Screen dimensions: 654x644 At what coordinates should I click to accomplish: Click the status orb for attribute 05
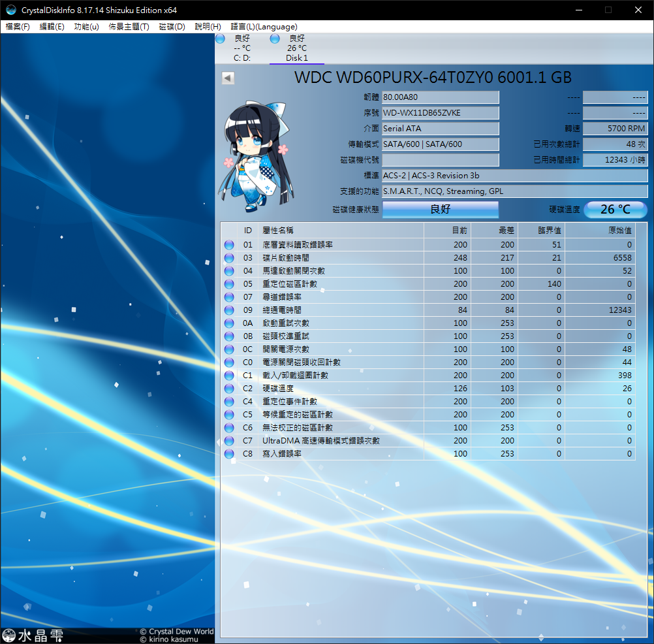229,284
